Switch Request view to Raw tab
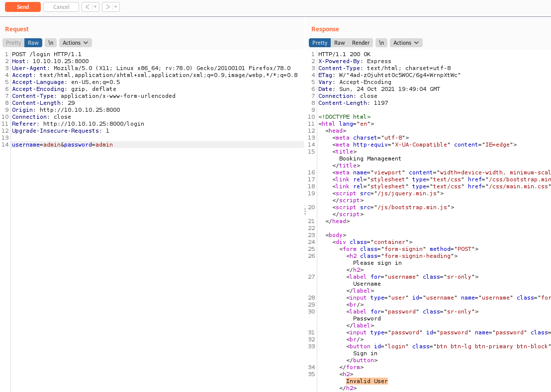 (x=33, y=43)
